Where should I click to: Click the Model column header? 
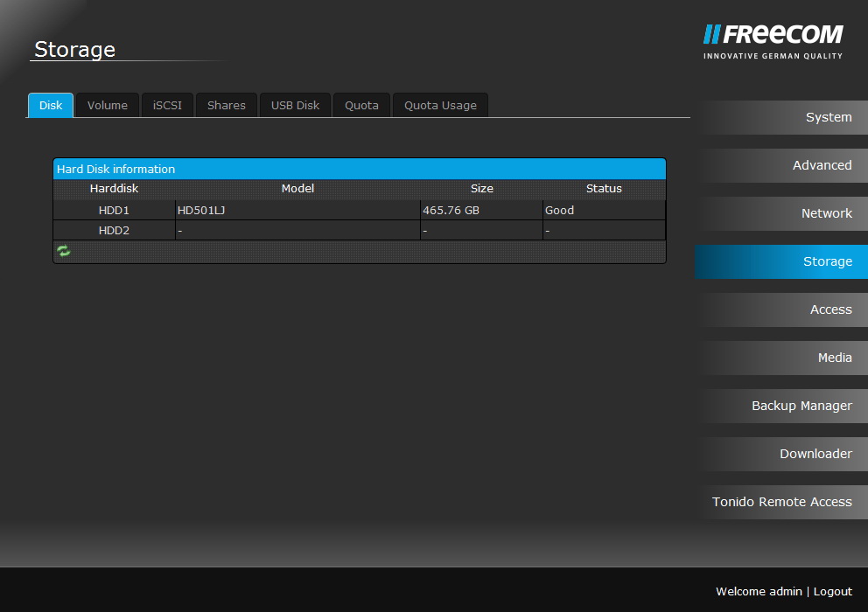point(297,188)
